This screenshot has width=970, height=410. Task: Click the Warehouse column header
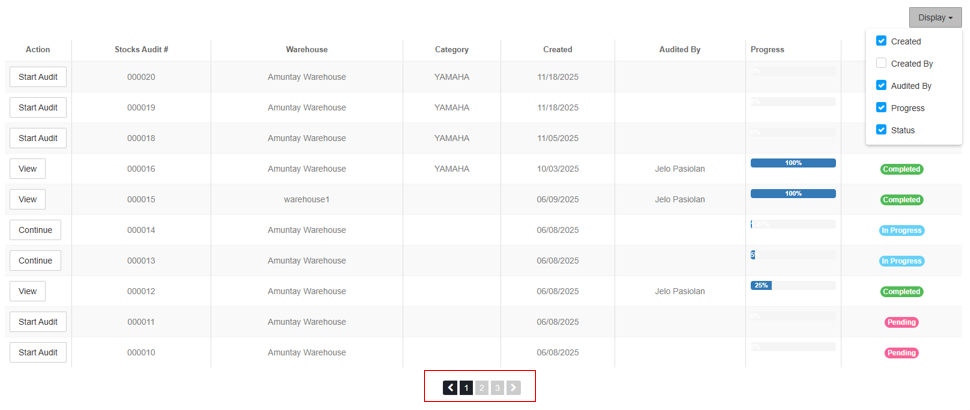(x=306, y=49)
